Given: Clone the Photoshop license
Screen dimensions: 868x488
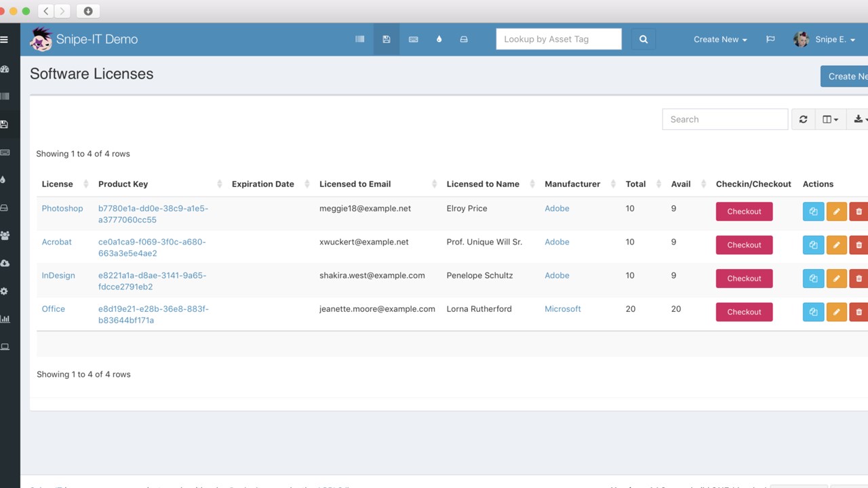Looking at the screenshot, I should click(813, 211).
